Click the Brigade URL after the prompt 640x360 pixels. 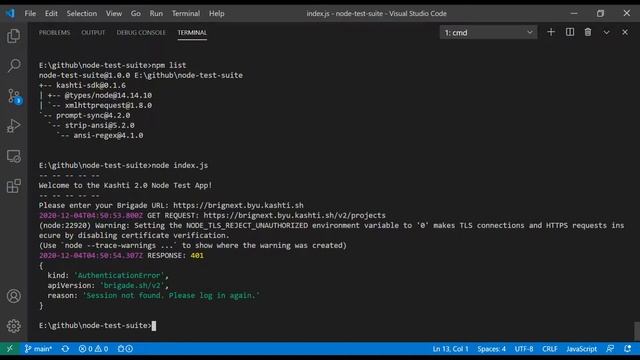[x=238, y=205]
